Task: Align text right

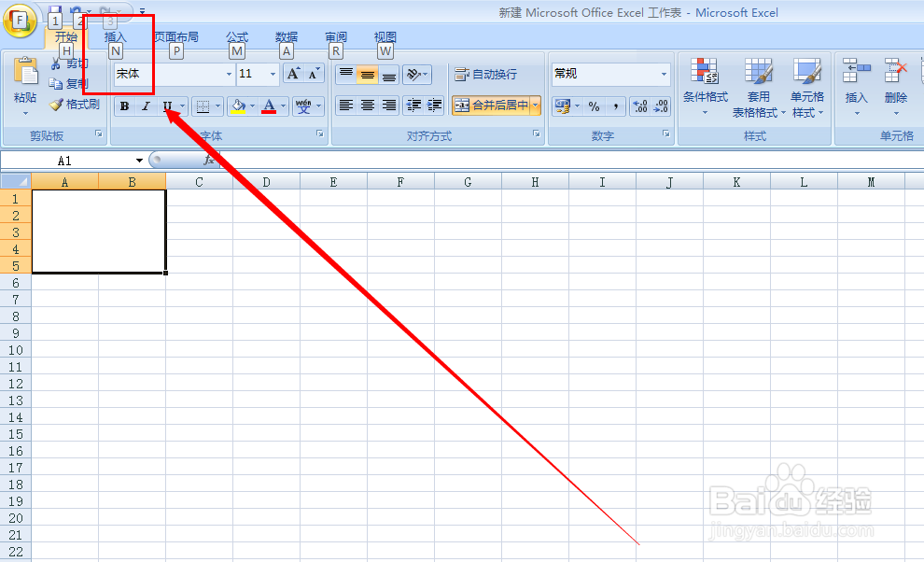Action: (388, 105)
